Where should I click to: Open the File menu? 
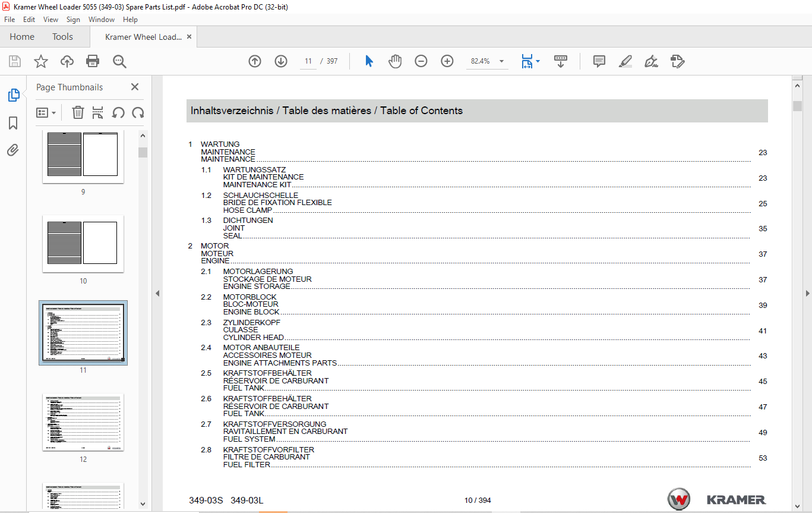pyautogui.click(x=10, y=20)
